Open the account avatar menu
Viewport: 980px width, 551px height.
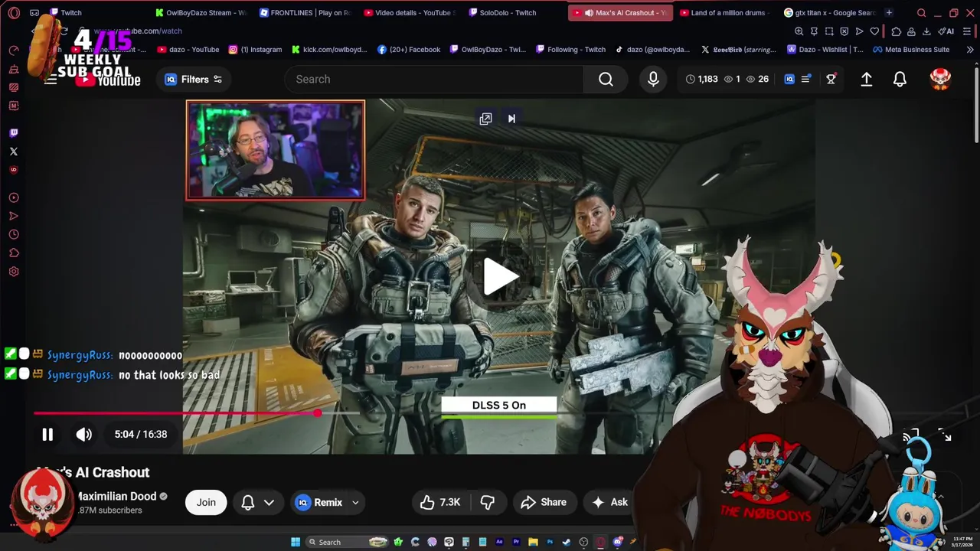[x=940, y=79]
